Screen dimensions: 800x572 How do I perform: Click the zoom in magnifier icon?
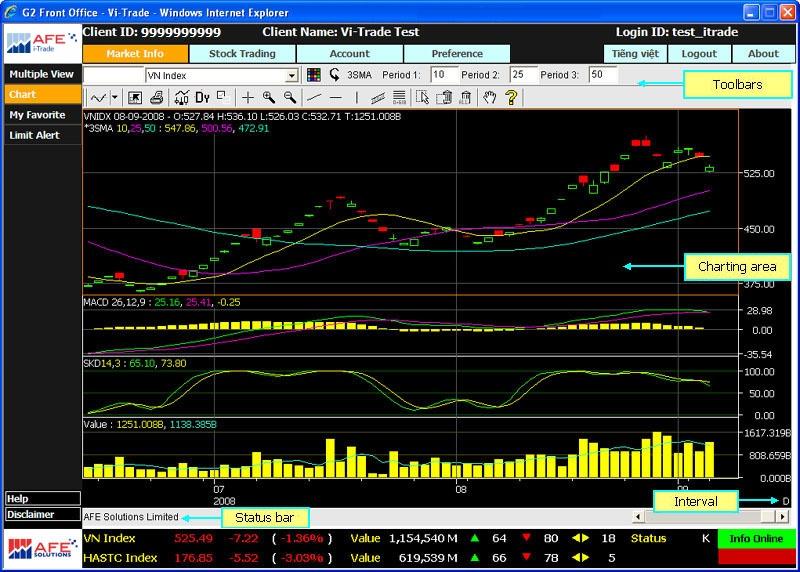pos(269,97)
